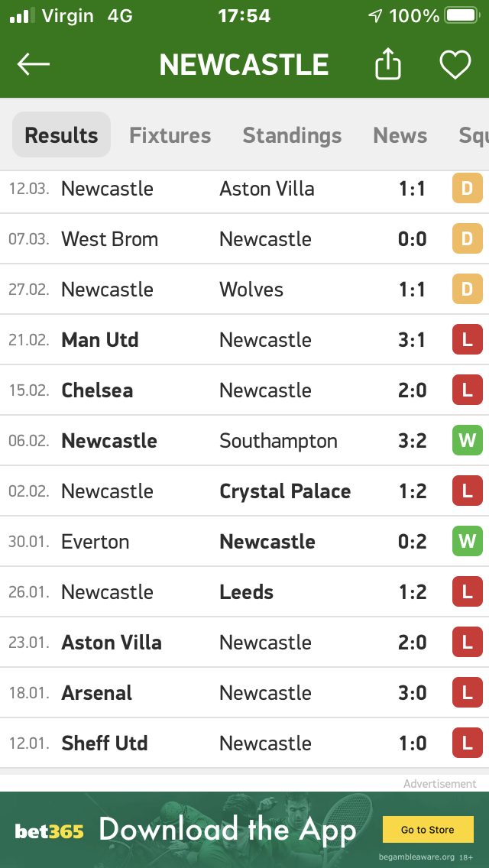Tap the D badge on Wolves row
This screenshot has height=868, width=489.
point(468,289)
